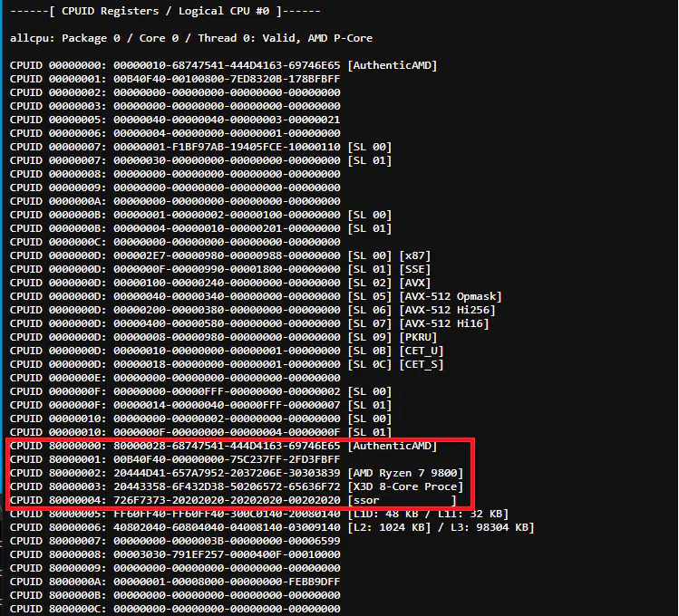Select the CPUID 0000000C row
Image resolution: width=679 pixels, height=616 pixels.
pos(175,242)
